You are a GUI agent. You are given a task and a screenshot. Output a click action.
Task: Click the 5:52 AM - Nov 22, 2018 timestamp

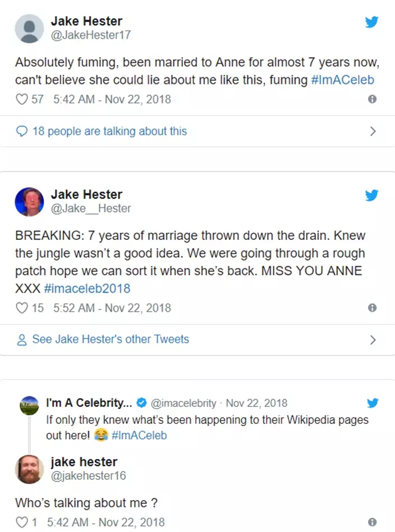click(x=112, y=308)
